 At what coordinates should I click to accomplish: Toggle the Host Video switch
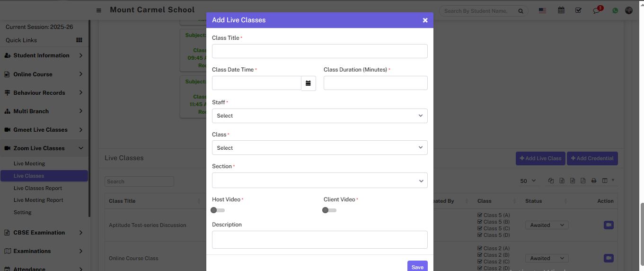pos(218,210)
